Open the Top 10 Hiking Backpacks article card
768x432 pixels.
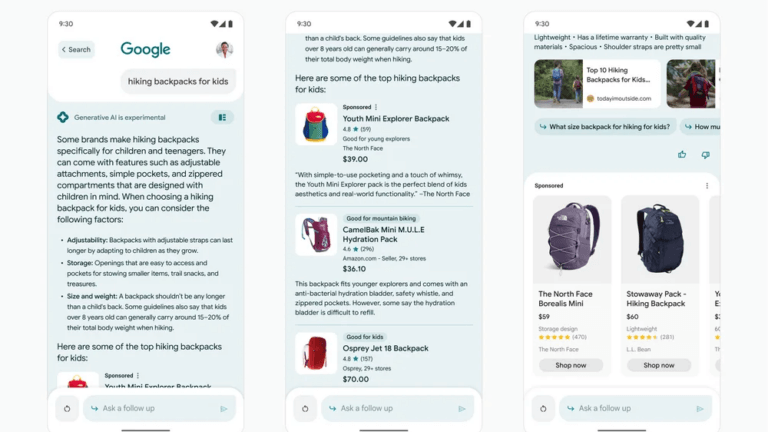[597, 84]
